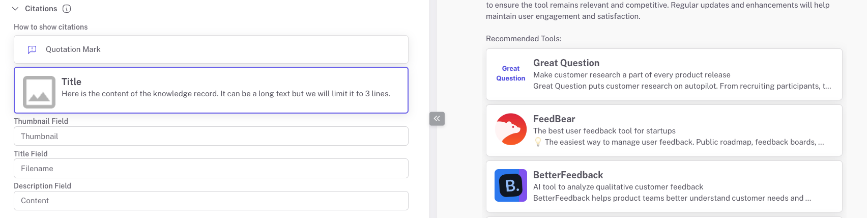This screenshot has width=868, height=218.
Task: Open the Great Question tool title
Action: pos(566,63)
